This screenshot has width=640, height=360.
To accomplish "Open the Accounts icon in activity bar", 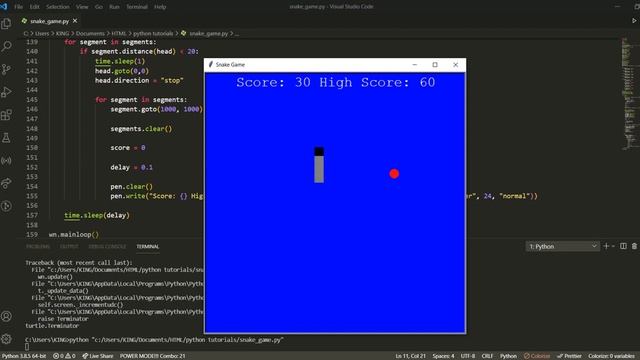I will [x=6, y=316].
